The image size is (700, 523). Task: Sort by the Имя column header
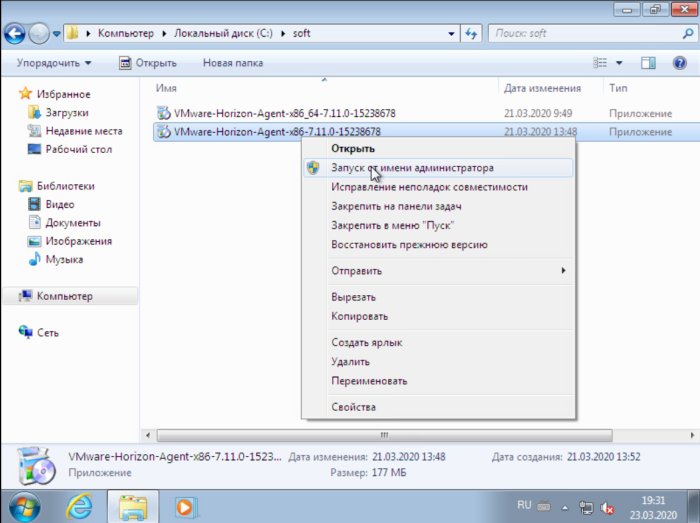(x=166, y=88)
